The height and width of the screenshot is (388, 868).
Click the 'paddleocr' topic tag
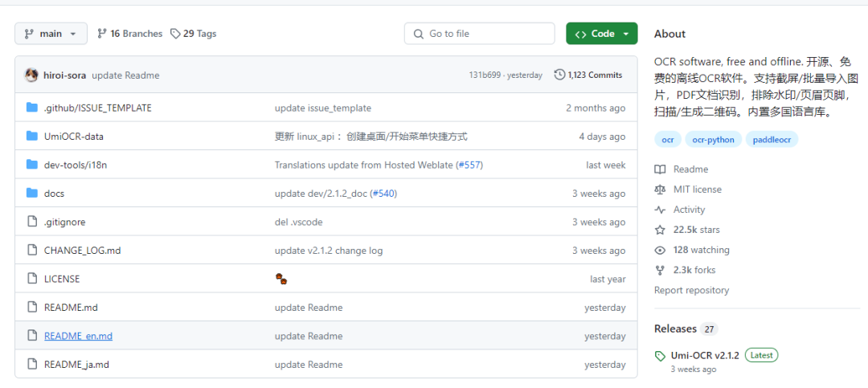tap(772, 140)
